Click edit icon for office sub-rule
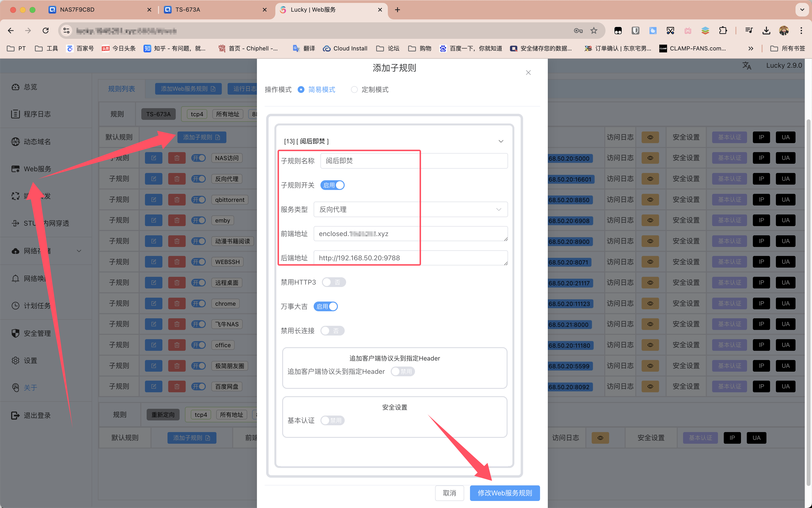This screenshot has height=508, width=812. click(154, 345)
